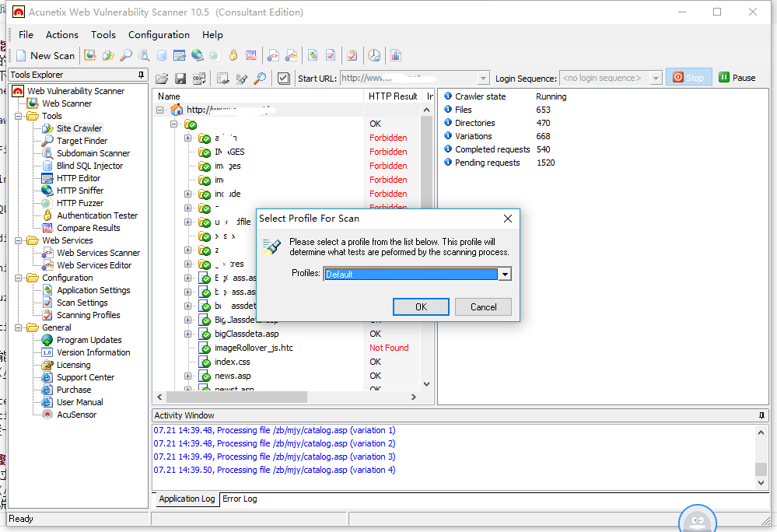Image resolution: width=777 pixels, height=532 pixels.
Task: Cancel the Select Profile dialog
Action: 483,307
